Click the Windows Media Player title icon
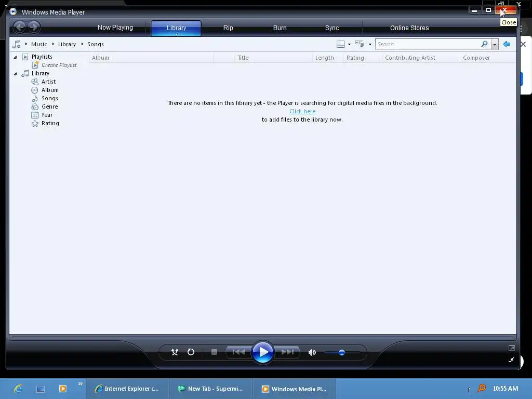The image size is (532, 399). tap(13, 11)
